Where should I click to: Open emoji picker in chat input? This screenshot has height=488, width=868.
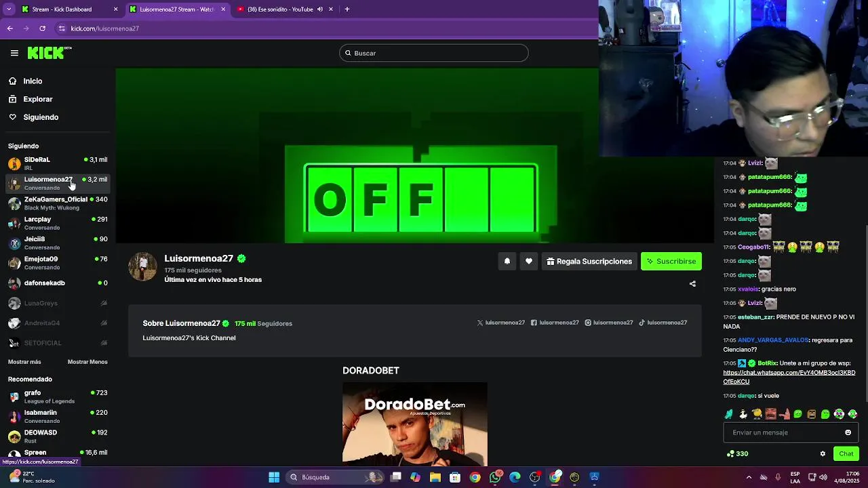848,432
